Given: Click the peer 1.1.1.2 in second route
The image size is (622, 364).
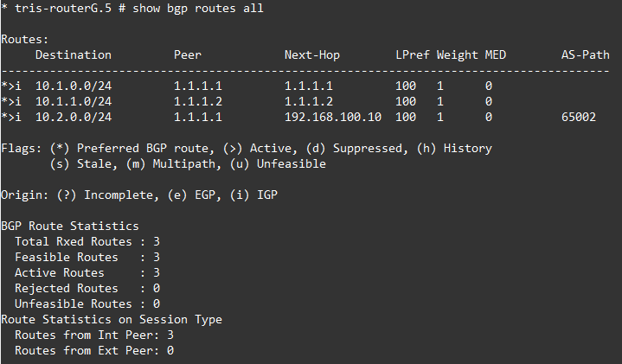Looking at the screenshot, I should [198, 102].
